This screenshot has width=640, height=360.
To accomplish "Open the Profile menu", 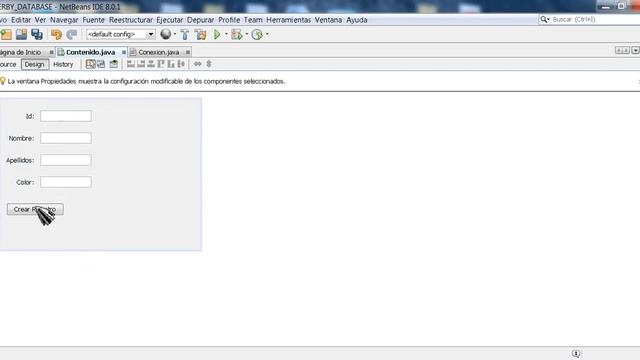I will pos(229,20).
